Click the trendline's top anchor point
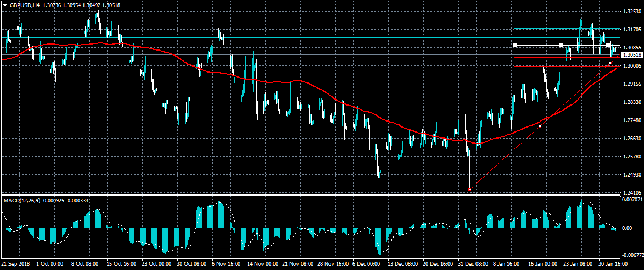 tap(611, 63)
